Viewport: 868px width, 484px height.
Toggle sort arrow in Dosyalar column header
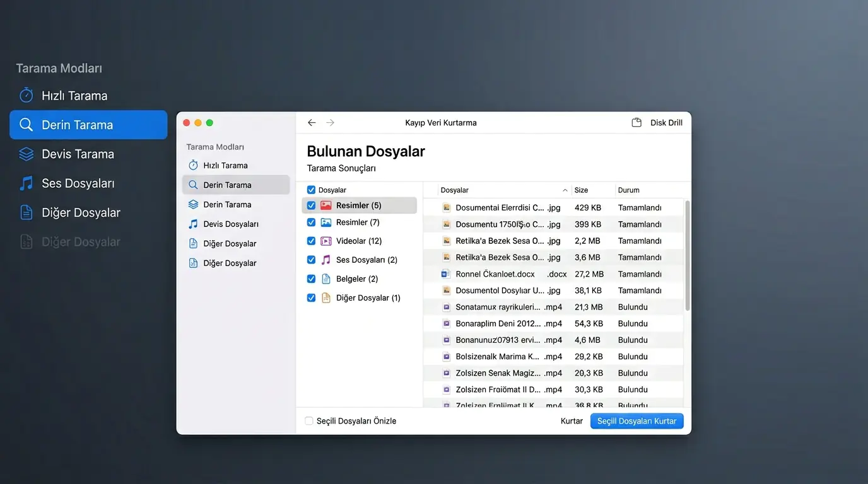(565, 190)
